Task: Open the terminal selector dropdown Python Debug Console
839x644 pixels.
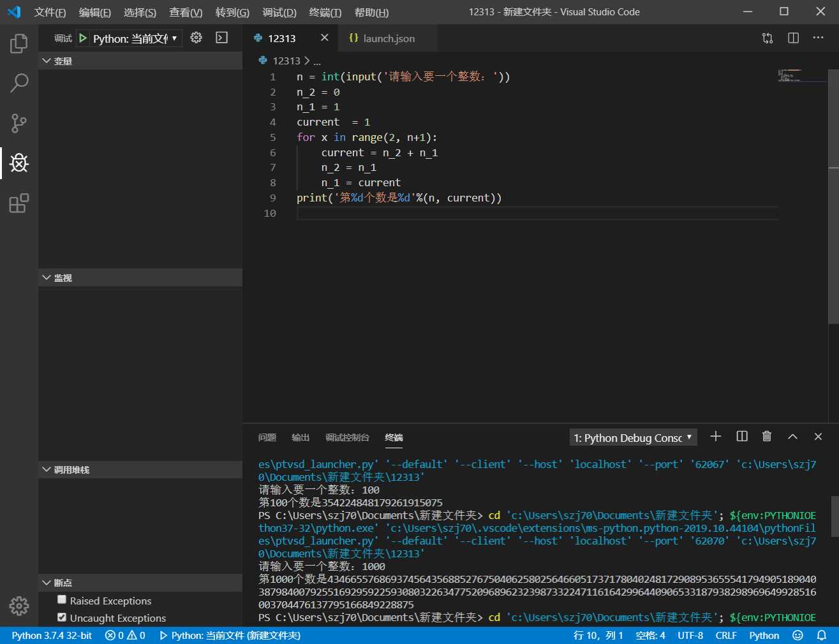Action: coord(633,437)
